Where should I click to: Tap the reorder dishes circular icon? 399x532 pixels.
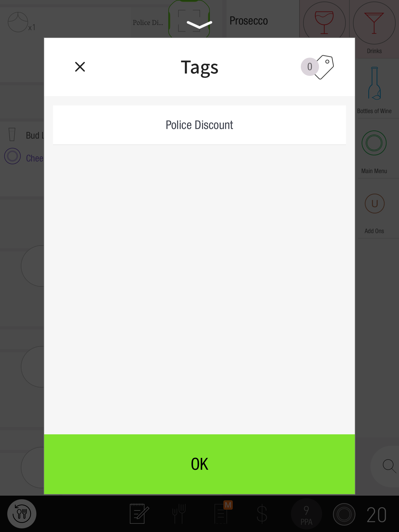[x=22, y=514]
